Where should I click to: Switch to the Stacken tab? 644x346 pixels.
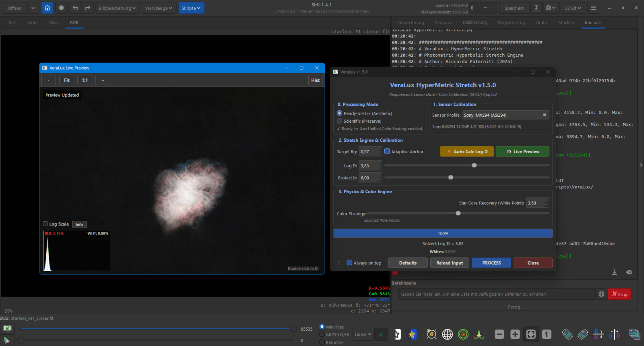(x=566, y=23)
